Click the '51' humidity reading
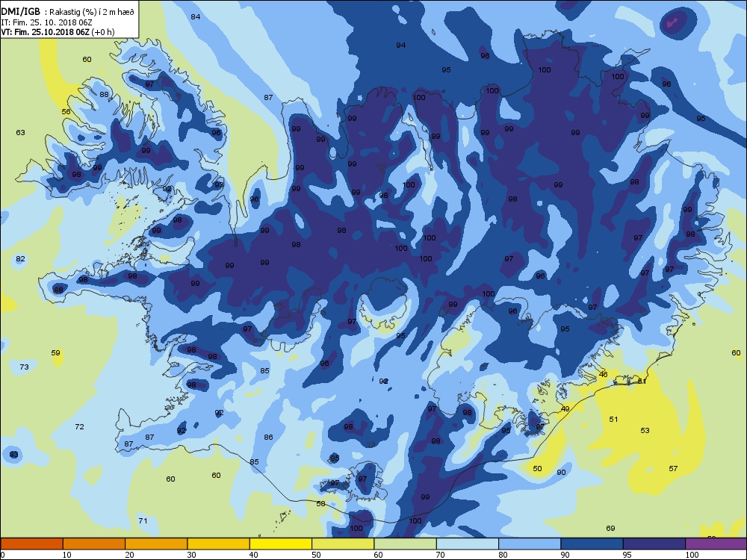Image resolution: width=747 pixels, height=560 pixels. coord(613,420)
